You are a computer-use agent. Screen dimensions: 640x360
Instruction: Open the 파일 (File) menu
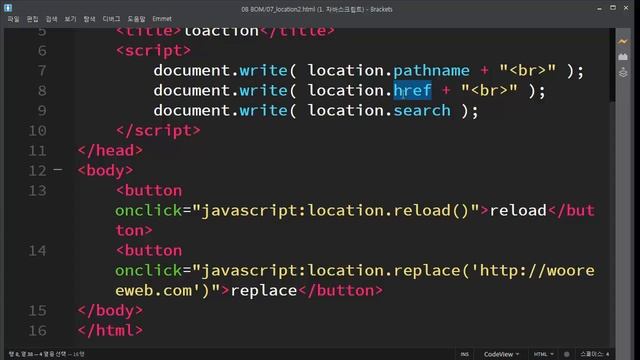13,19
